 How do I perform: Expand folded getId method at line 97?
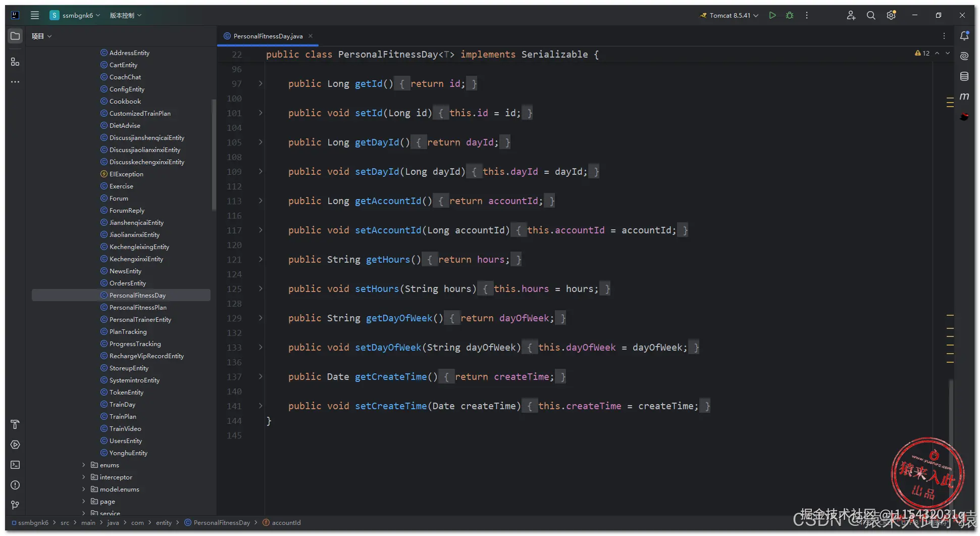pyautogui.click(x=261, y=83)
